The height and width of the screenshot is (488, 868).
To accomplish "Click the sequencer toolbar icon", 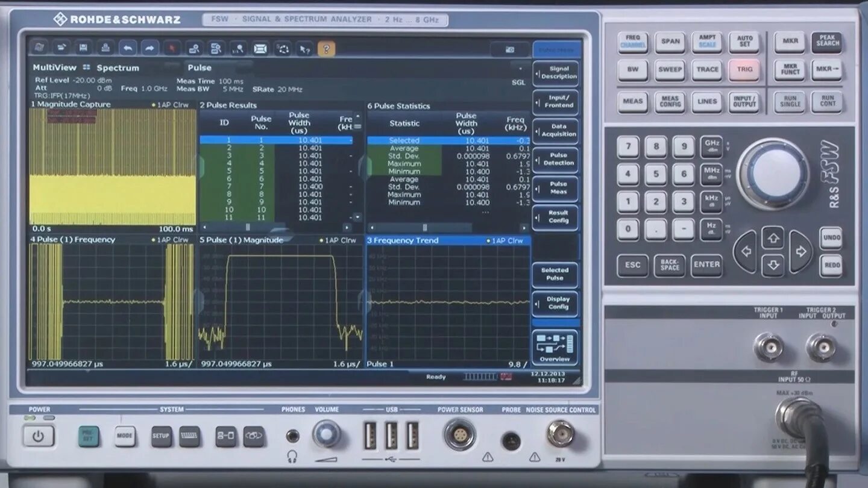I will [282, 48].
